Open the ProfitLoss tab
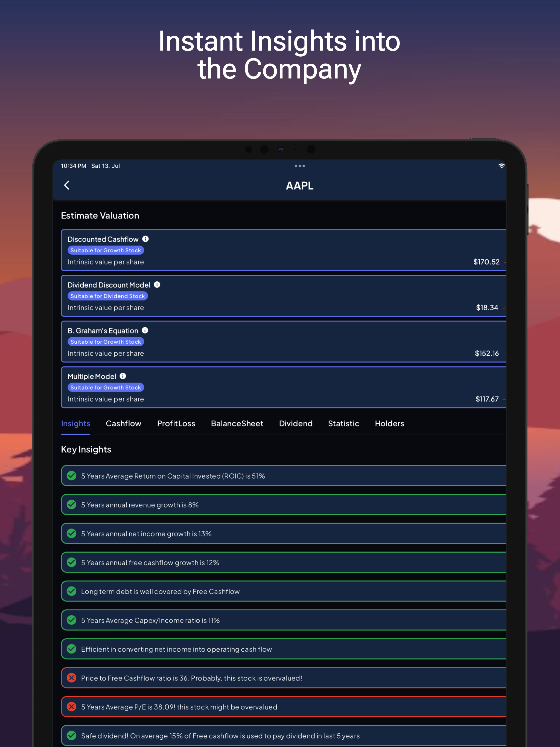The width and height of the screenshot is (560, 747). 176,424
